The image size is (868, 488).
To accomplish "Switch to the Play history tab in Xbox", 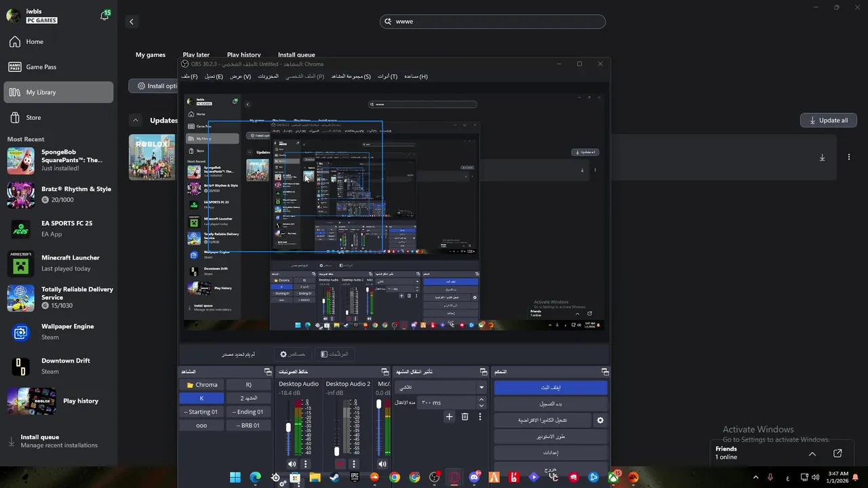I will point(243,55).
